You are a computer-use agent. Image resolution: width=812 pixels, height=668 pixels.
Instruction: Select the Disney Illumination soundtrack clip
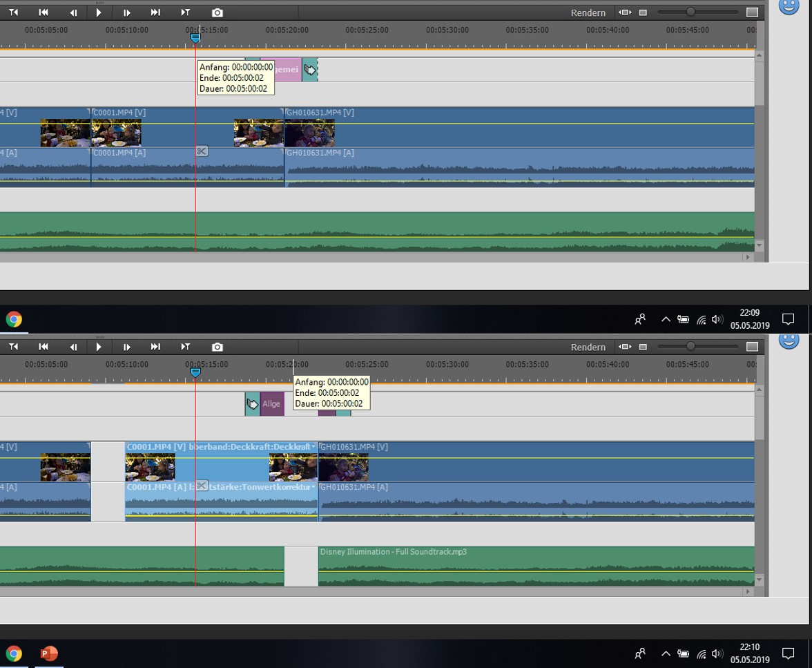(536, 566)
